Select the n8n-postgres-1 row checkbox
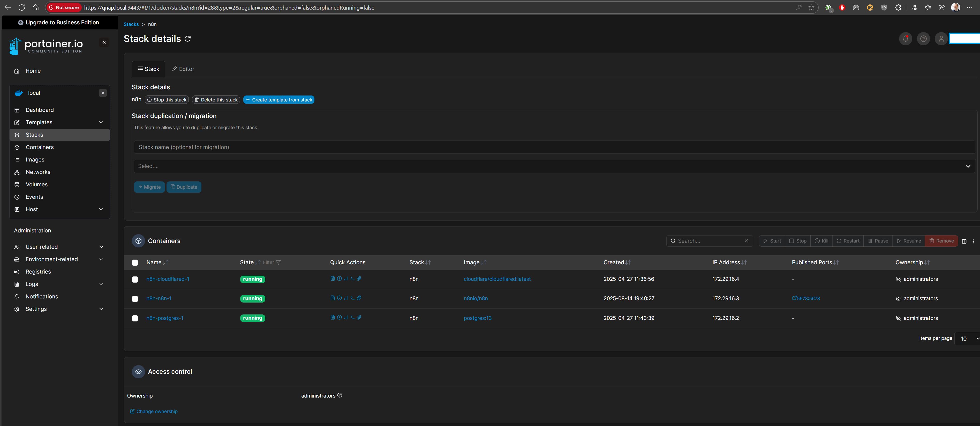Image resolution: width=980 pixels, height=426 pixels. 135,318
